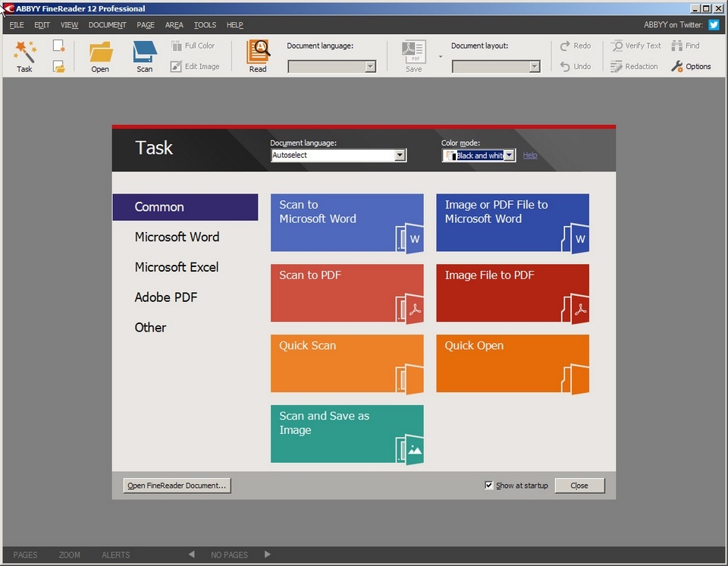728x566 pixels.
Task: Click the Task wizard wand icon
Action: click(24, 52)
